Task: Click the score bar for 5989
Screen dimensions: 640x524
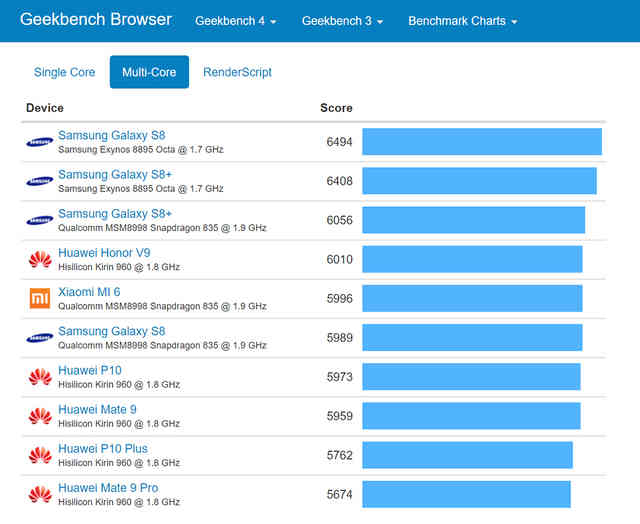Action: coord(472,337)
